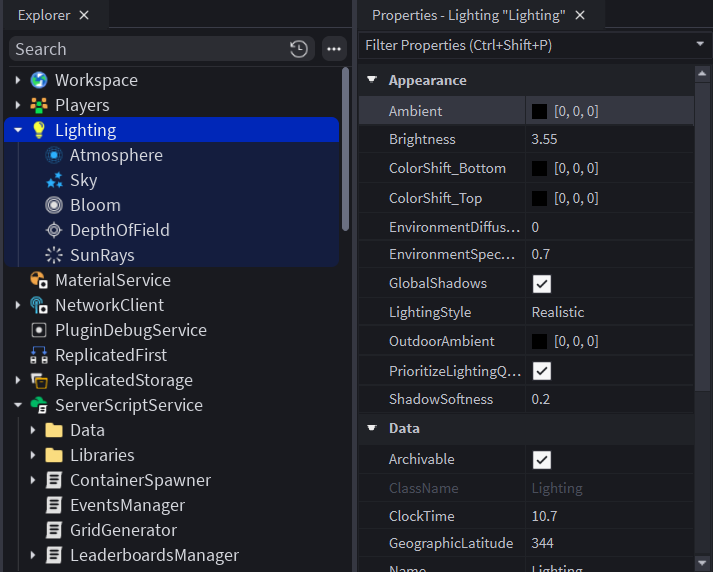Open the ColorShift_Bottom color swatch
The width and height of the screenshot is (713, 572).
539,169
